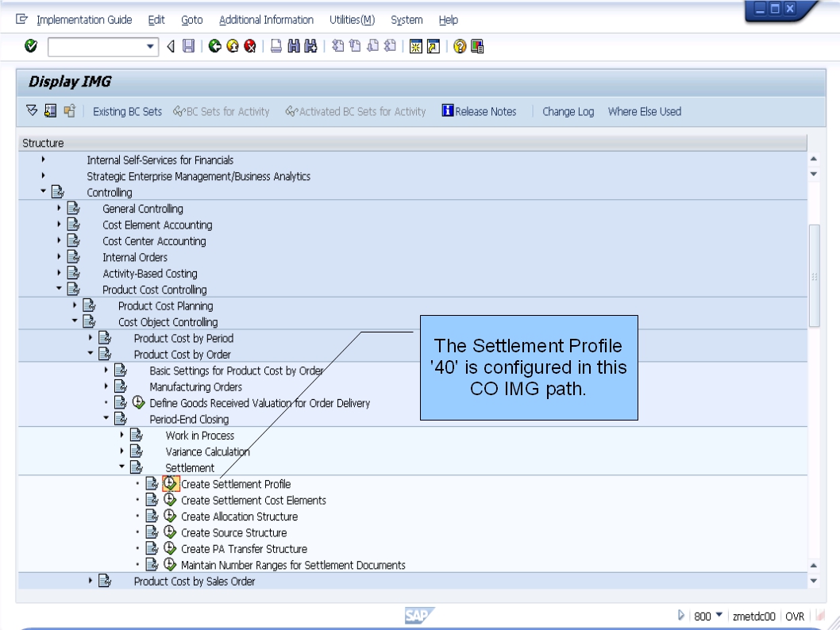Collapse the Cost Object Controlling node
The image size is (840, 630).
[x=75, y=321]
